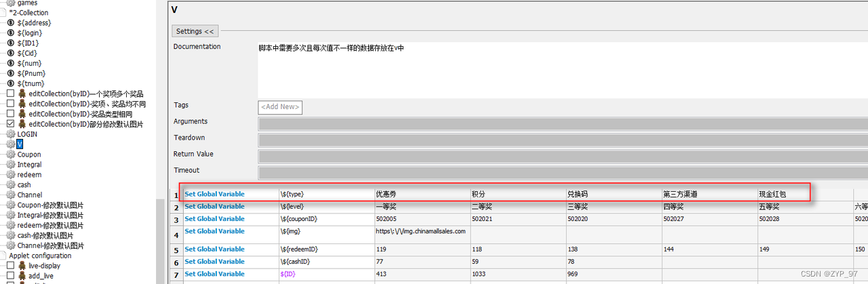Viewport: 868px width, 284px height.
Task: Click the Documentation text field
Action: click(x=563, y=70)
